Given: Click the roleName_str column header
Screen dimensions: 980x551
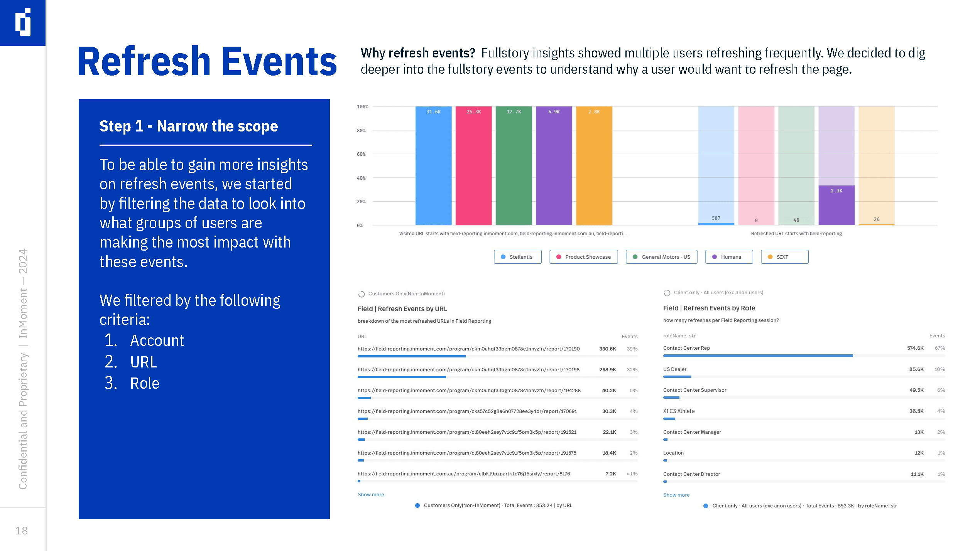Looking at the screenshot, I should tap(679, 335).
